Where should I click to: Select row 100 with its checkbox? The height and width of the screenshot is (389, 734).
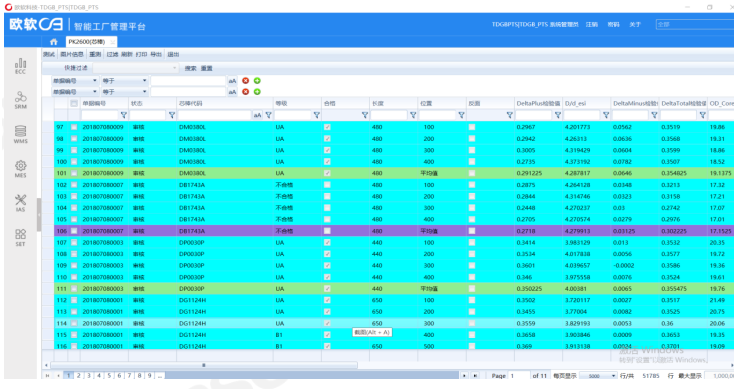pos(74,161)
